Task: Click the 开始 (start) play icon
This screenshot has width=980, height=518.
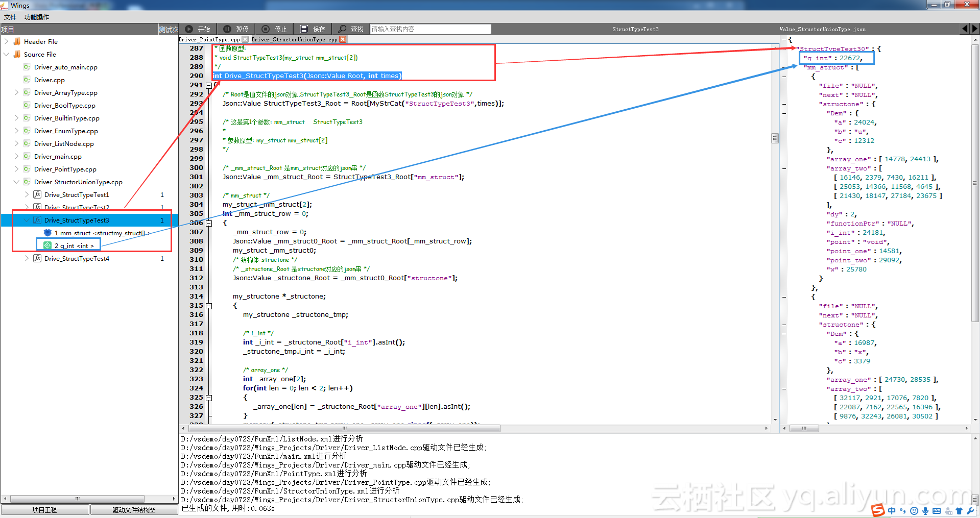Action: click(x=189, y=29)
